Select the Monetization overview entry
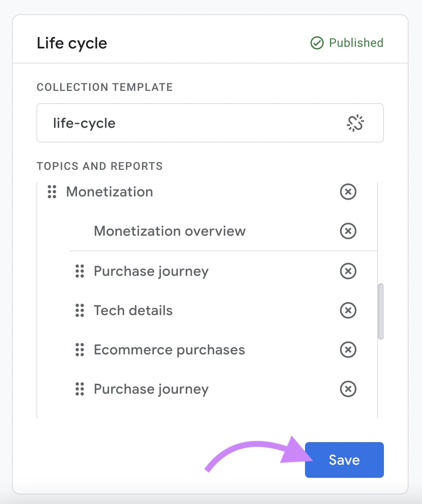 [x=169, y=231]
